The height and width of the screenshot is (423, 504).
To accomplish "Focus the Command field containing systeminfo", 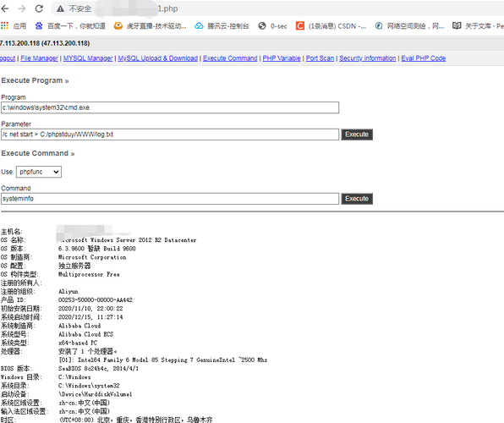I will coord(170,199).
